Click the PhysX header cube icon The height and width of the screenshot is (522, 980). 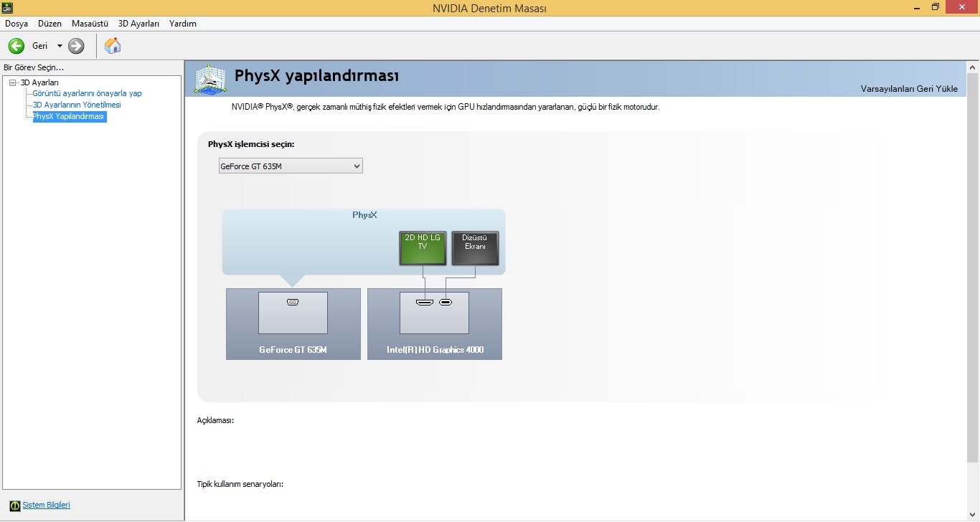pos(210,79)
